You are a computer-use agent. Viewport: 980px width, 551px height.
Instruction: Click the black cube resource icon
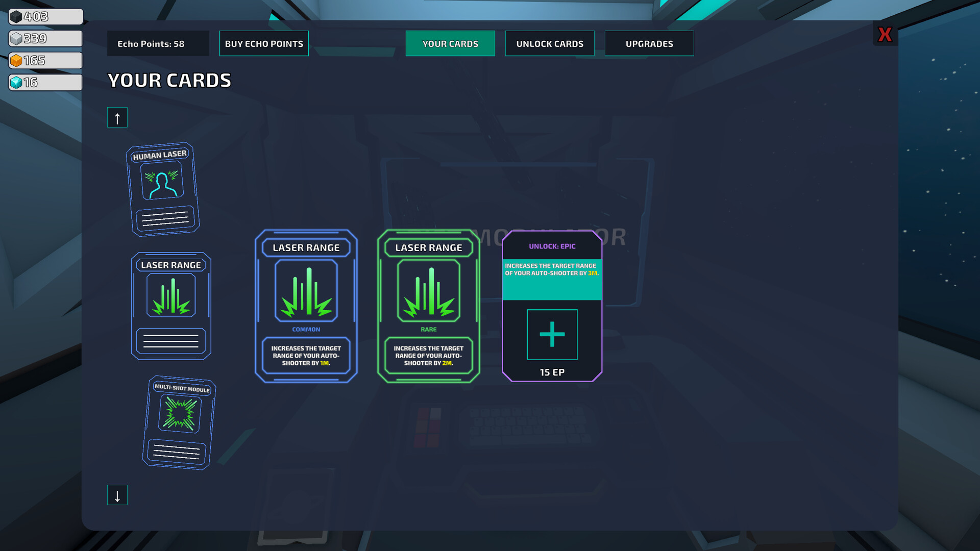point(16,17)
